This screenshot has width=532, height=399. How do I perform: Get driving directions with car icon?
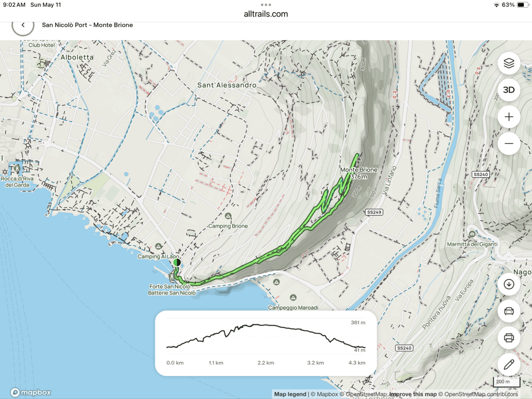pyautogui.click(x=509, y=311)
